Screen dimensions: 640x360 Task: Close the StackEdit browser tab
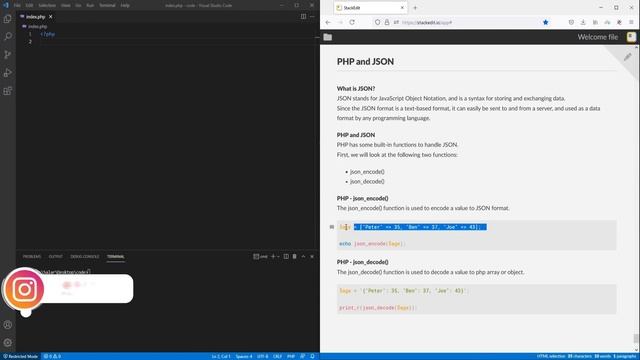pyautogui.click(x=402, y=8)
